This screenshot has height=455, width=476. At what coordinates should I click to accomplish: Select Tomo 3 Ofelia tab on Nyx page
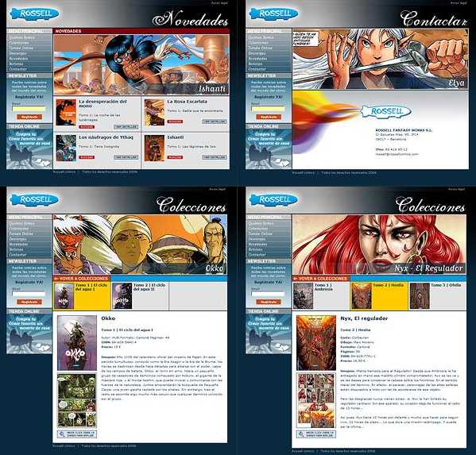pyautogui.click(x=437, y=296)
